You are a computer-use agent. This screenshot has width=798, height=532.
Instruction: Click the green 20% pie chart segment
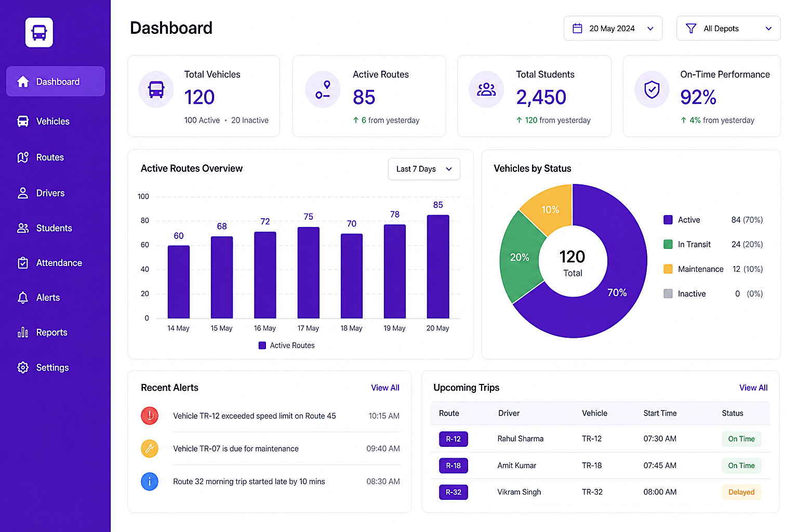(521, 256)
